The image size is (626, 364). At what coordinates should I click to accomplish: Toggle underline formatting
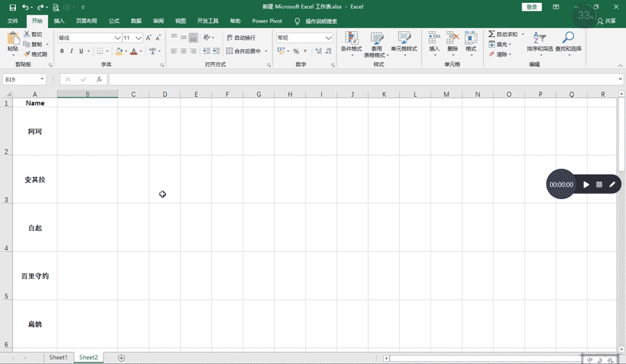[81, 51]
